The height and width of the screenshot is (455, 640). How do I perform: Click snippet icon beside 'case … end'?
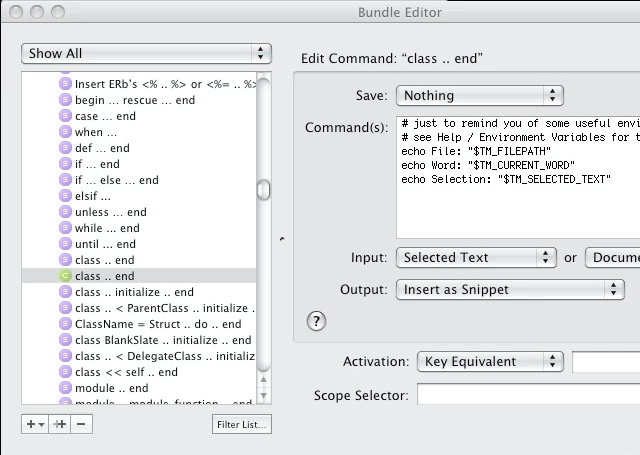tap(65, 116)
